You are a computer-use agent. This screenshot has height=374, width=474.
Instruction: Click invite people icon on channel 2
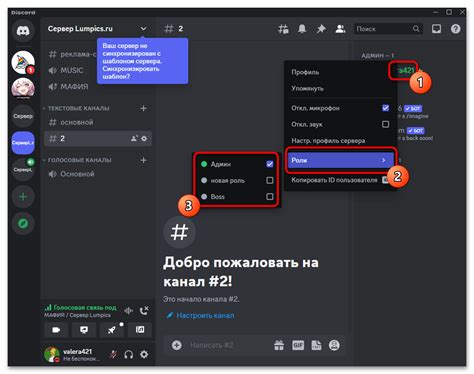(x=134, y=138)
